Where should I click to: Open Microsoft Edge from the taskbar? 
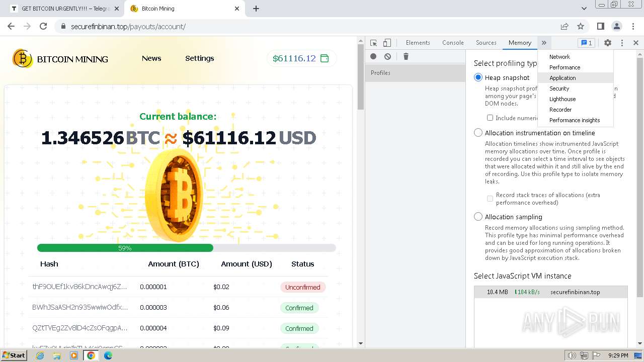[108, 355]
